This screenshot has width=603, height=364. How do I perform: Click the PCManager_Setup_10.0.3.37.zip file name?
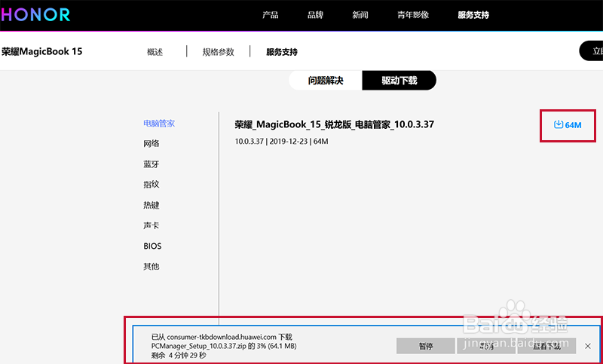[197, 347]
